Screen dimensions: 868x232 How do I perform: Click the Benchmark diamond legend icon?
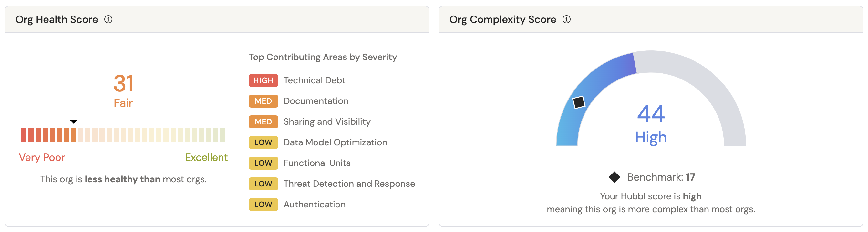point(614,177)
